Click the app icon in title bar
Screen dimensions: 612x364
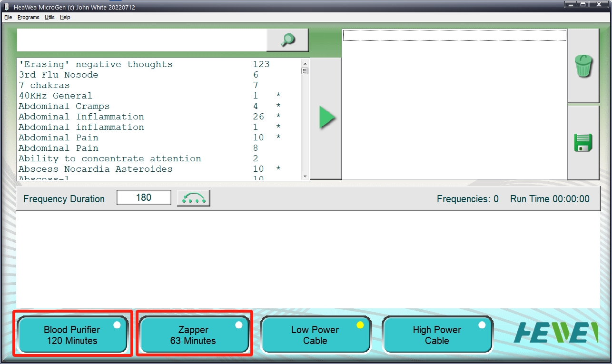(x=7, y=7)
